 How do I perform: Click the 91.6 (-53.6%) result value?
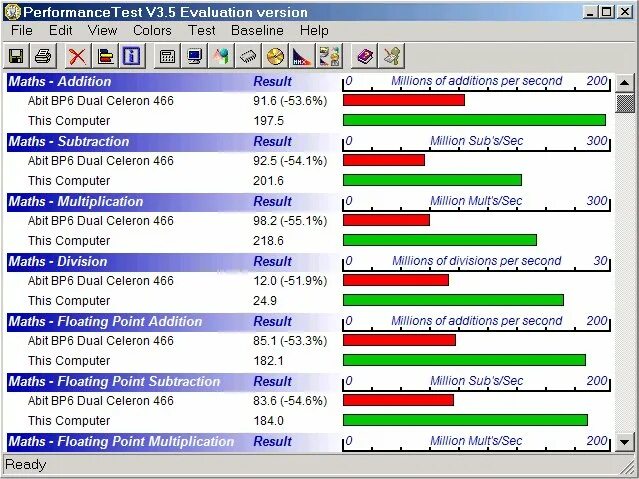(290, 101)
